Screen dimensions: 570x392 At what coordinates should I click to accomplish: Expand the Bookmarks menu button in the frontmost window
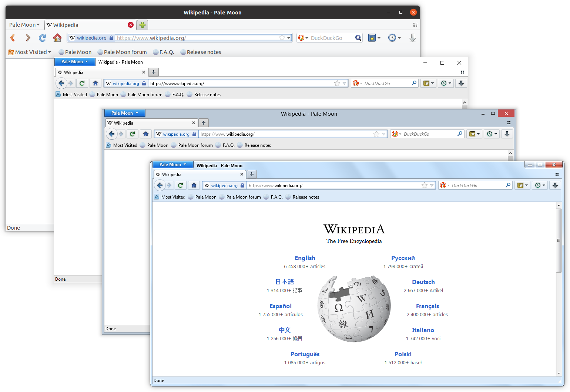pyautogui.click(x=523, y=185)
